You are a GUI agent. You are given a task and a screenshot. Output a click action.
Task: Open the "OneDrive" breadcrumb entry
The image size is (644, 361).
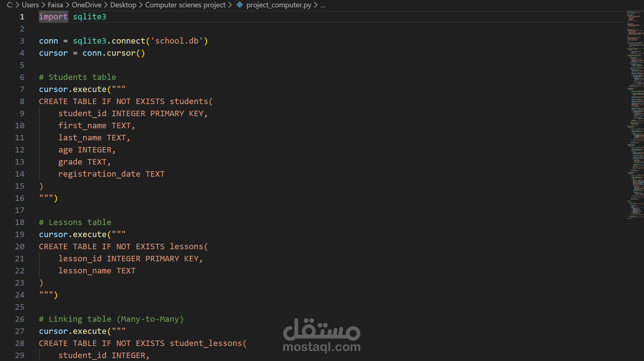coord(87,5)
